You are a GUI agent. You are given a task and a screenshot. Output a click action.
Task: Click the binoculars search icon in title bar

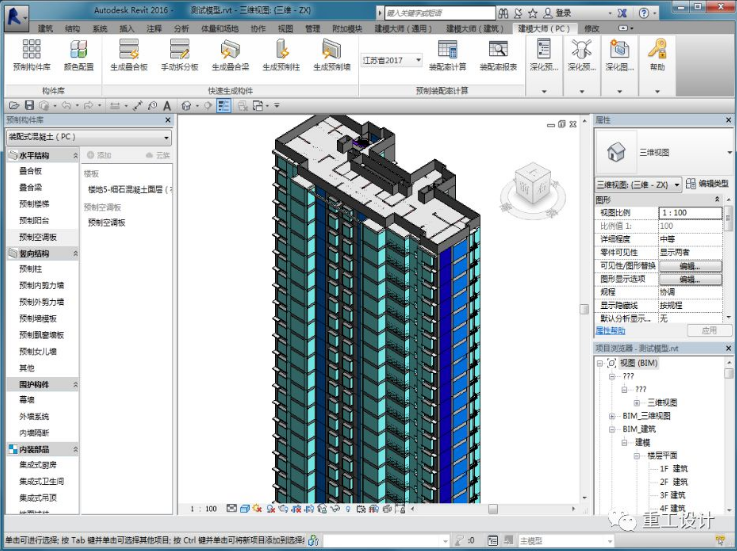503,13
